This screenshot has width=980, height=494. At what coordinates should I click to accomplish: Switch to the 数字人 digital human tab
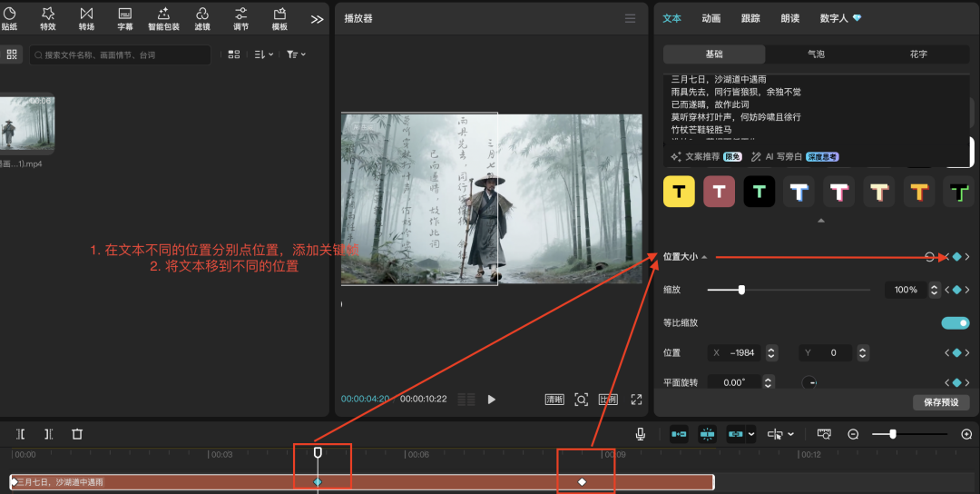[840, 19]
